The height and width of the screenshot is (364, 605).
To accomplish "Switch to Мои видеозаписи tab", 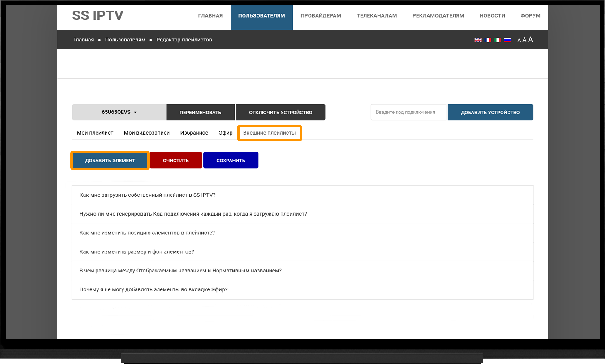I will pos(147,133).
